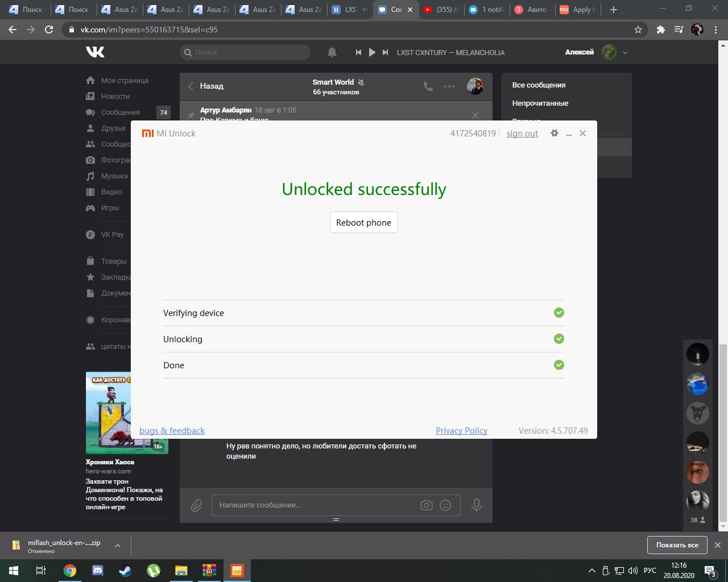Open bugs & feedback link
The width and height of the screenshot is (728, 582).
(172, 430)
